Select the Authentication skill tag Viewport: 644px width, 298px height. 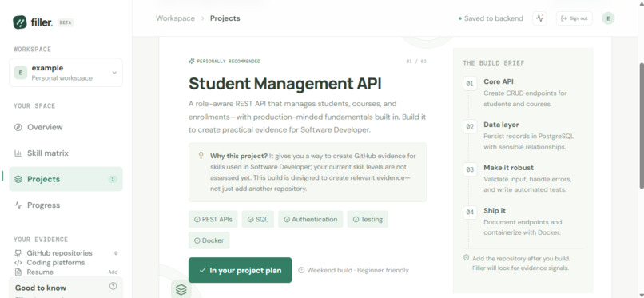pos(311,219)
